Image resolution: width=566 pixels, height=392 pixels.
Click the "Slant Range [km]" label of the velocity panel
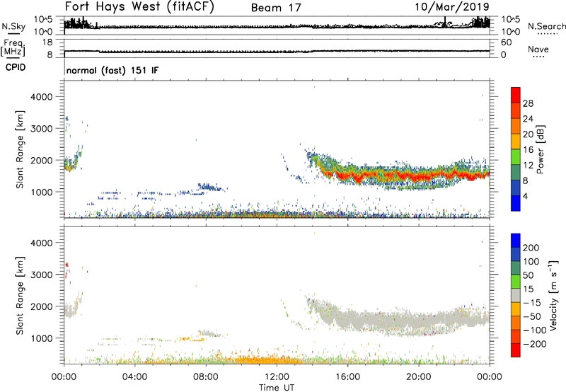click(20, 296)
